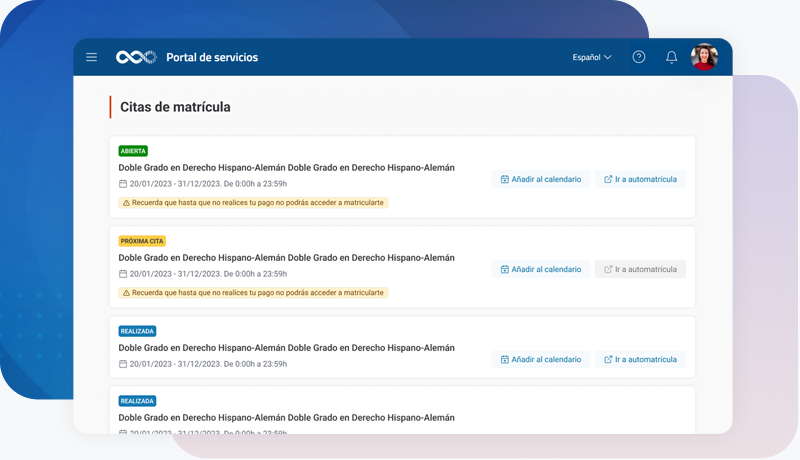The width and height of the screenshot is (800, 460).
Task: Click the Portal de servicios title
Action: (212, 57)
